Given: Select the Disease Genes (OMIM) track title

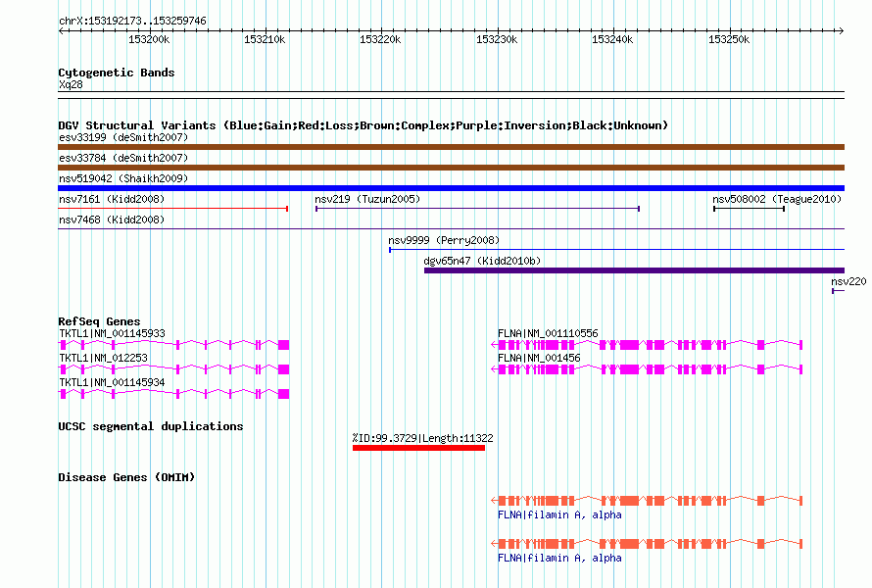Looking at the screenshot, I should (126, 477).
